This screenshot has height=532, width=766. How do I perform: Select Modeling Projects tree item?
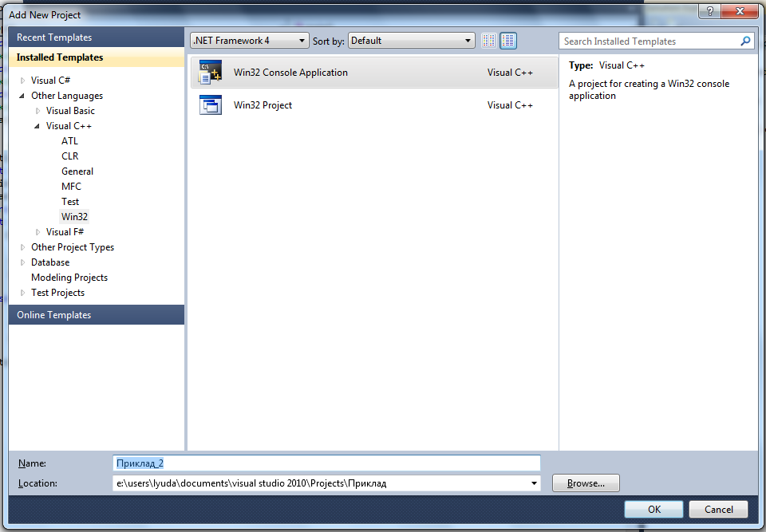pos(69,278)
